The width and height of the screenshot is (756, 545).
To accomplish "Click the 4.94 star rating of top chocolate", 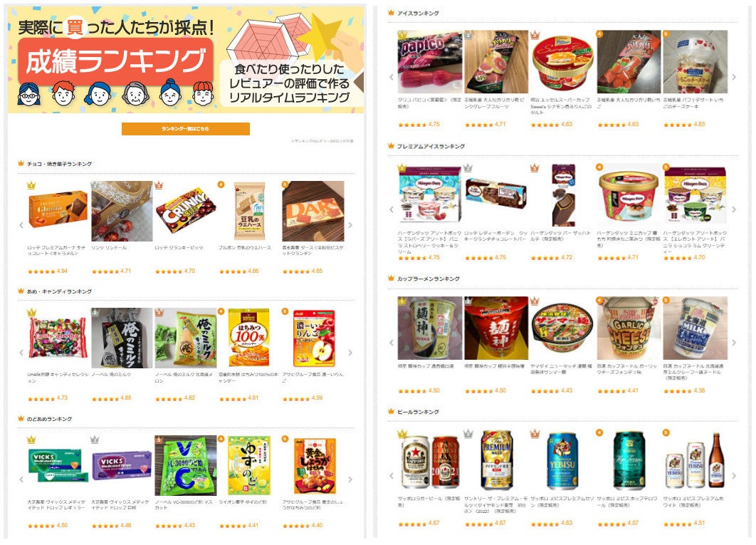I will [x=48, y=271].
